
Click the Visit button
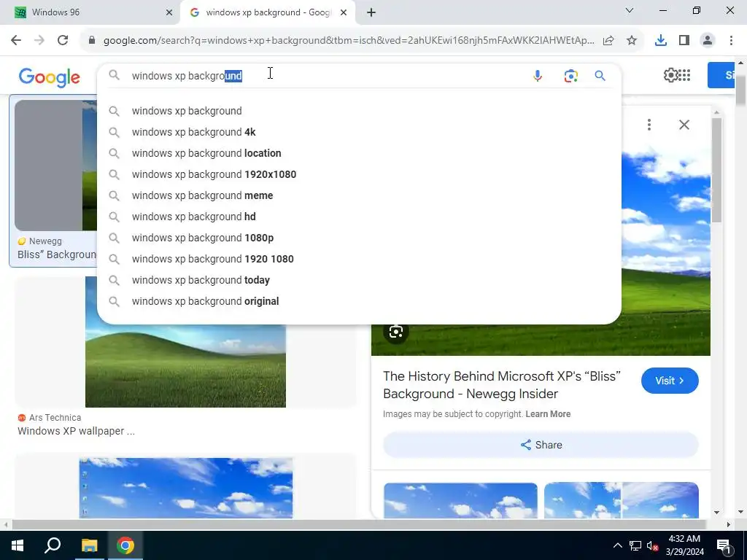point(670,381)
